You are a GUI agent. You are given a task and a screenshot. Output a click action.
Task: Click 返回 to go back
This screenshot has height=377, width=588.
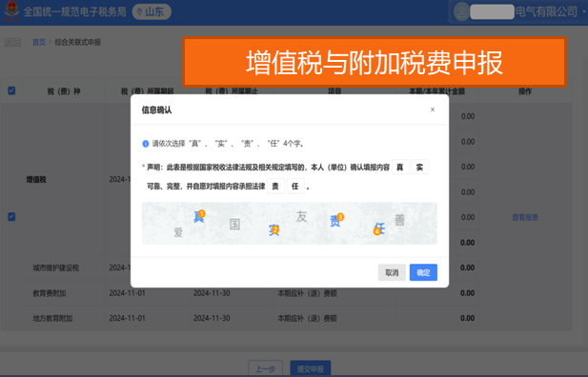(12, 42)
